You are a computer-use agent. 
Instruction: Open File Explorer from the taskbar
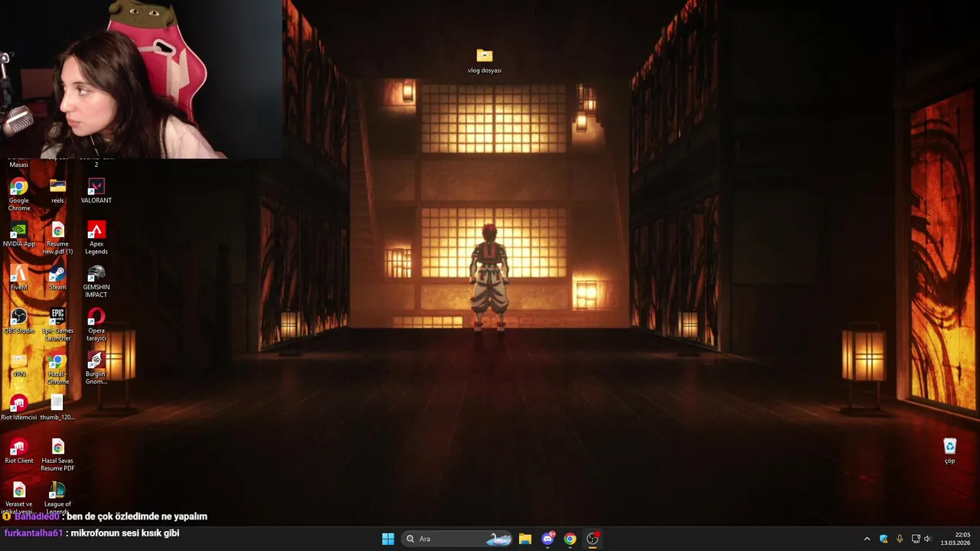pos(525,539)
